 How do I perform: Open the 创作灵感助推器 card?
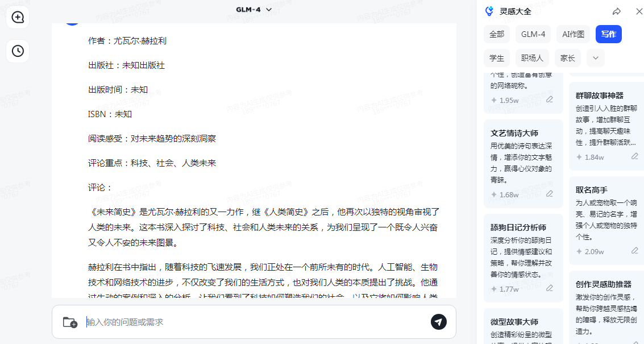606,308
